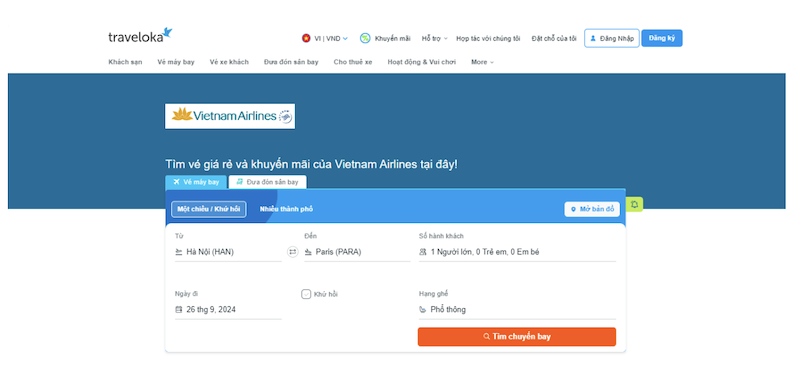Open Hoạt động & Vui chơi menu item
This screenshot has width=800, height=377.
point(422,62)
